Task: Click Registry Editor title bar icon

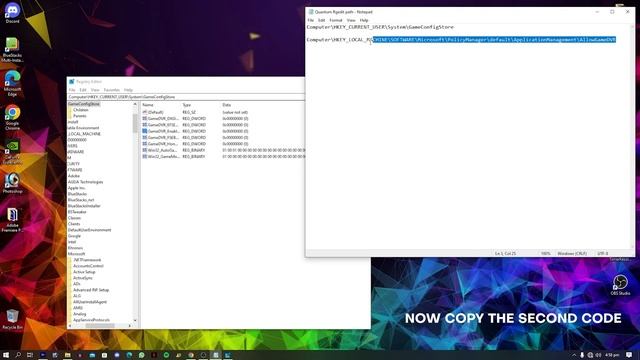Action: coord(71,82)
